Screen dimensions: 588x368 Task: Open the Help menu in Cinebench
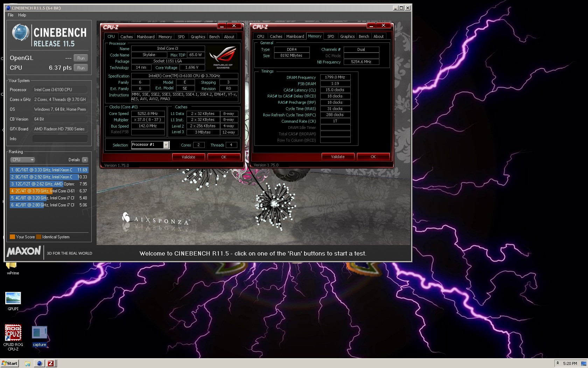pos(22,15)
